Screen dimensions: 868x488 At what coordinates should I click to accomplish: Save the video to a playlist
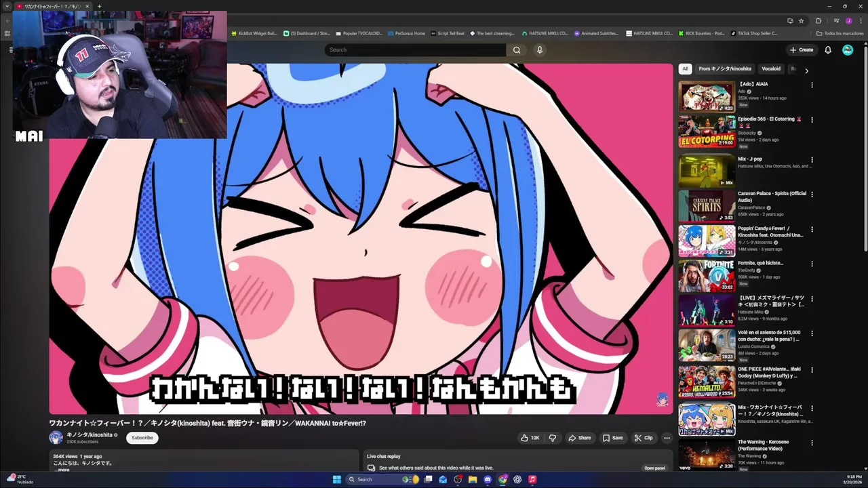pyautogui.click(x=612, y=438)
